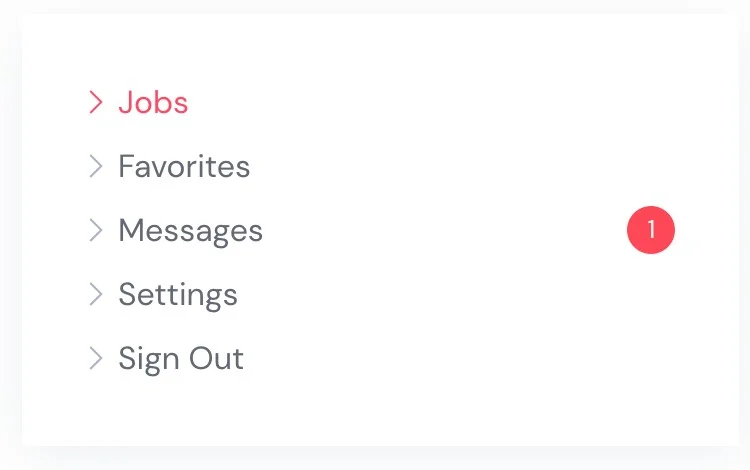Open the Messages menu entry
This screenshot has width=750, height=470.
pos(190,230)
